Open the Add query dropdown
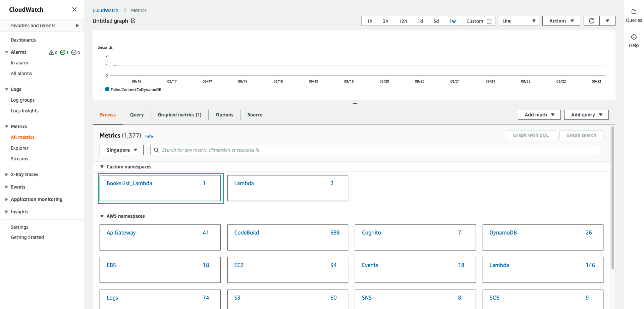The height and width of the screenshot is (309, 644). [586, 115]
